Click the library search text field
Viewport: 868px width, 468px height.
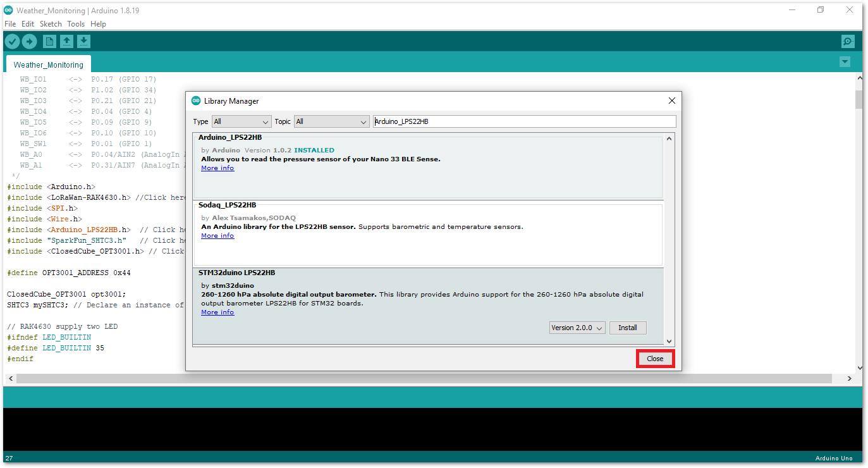pos(524,121)
